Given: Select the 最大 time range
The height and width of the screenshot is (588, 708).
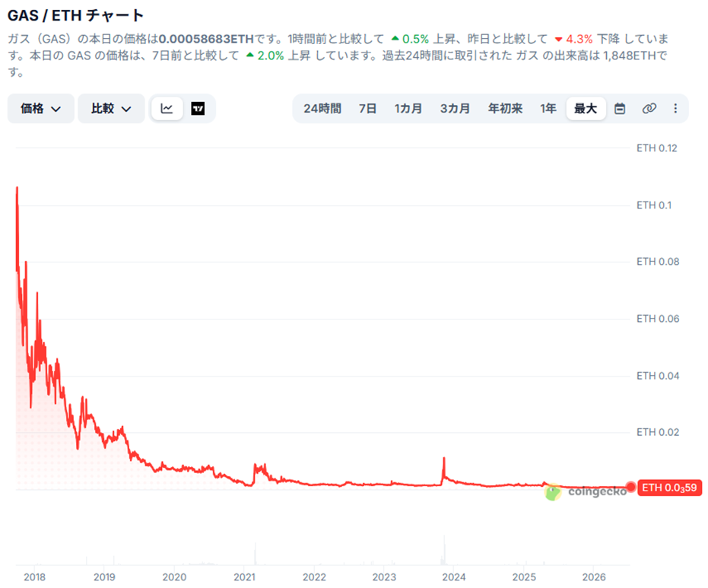Looking at the screenshot, I should (x=586, y=108).
